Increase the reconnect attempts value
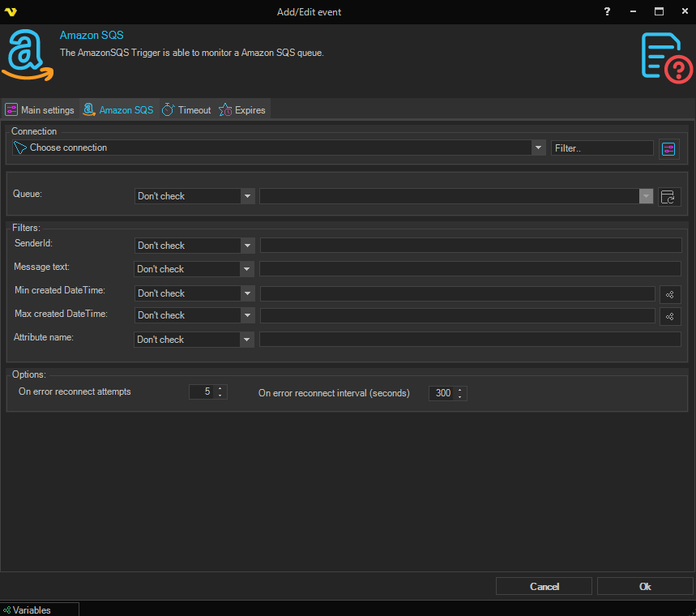696x616 pixels. point(221,388)
